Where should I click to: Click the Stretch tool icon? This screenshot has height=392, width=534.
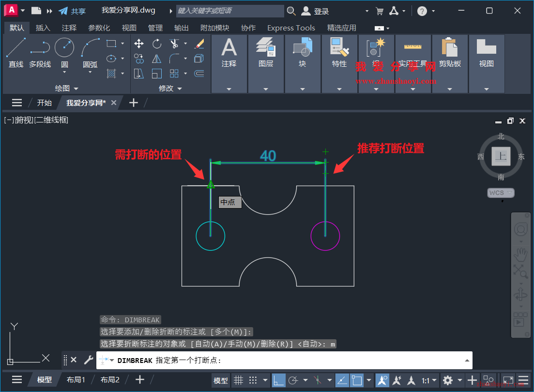pyautogui.click(x=138, y=74)
